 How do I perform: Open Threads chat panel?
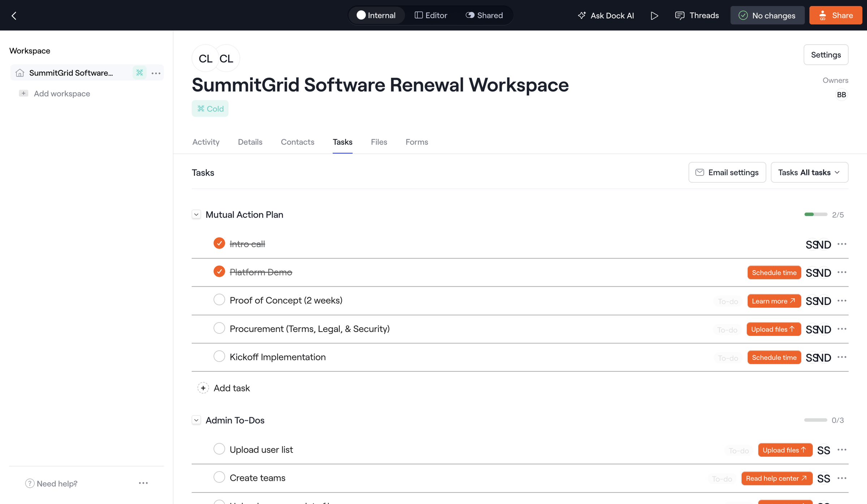[697, 16]
